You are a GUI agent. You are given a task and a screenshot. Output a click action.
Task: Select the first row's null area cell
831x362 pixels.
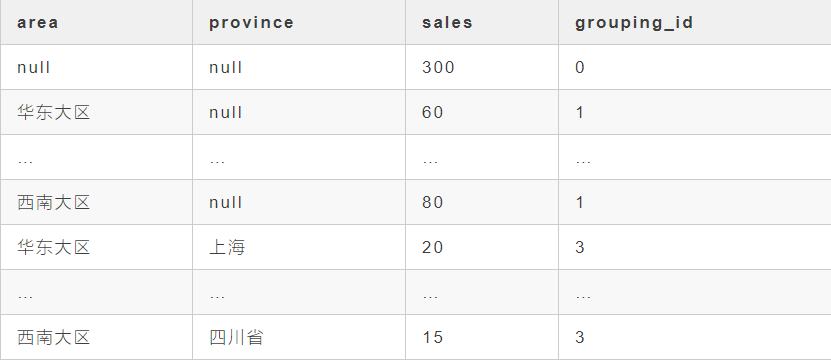click(96, 67)
